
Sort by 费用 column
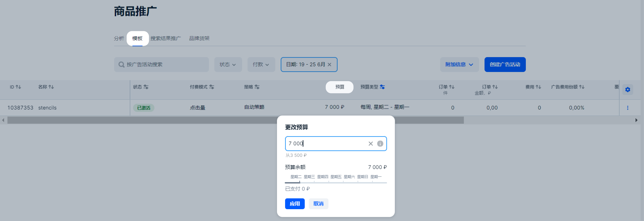coord(538,87)
